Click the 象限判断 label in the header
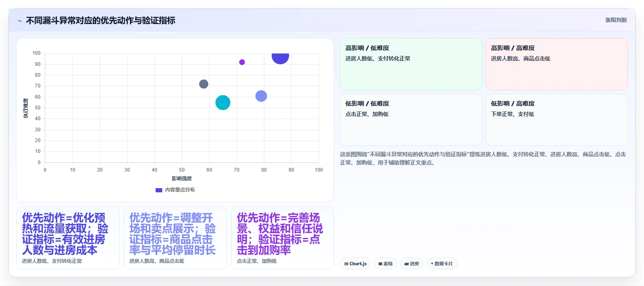644x286 pixels. click(x=616, y=20)
